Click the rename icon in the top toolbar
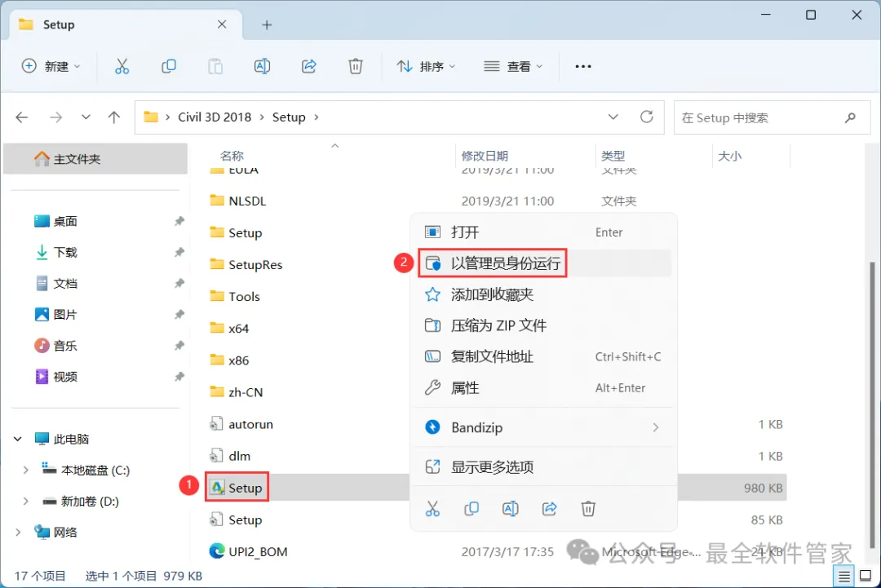This screenshot has height=588, width=881. pos(262,66)
